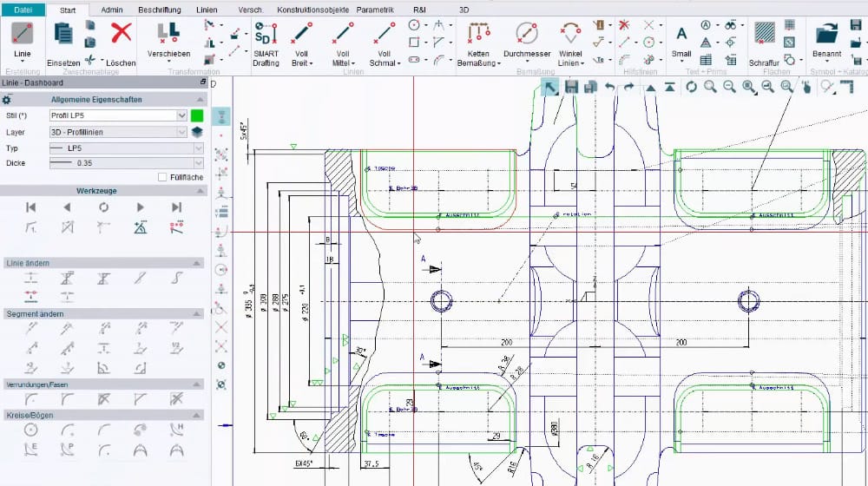Collapse the Linie ändern section
The image size is (868, 486).
coord(197,263)
